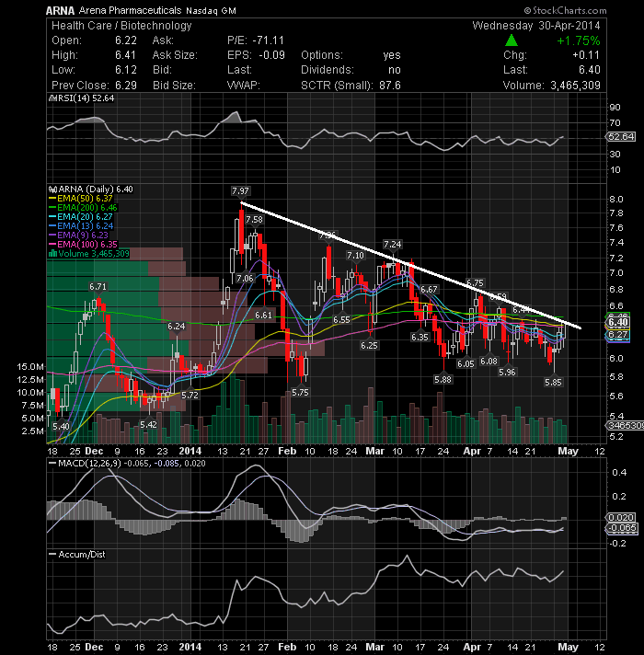Click the 7.24 March high label
The width and height of the screenshot is (644, 655).
[x=392, y=245]
